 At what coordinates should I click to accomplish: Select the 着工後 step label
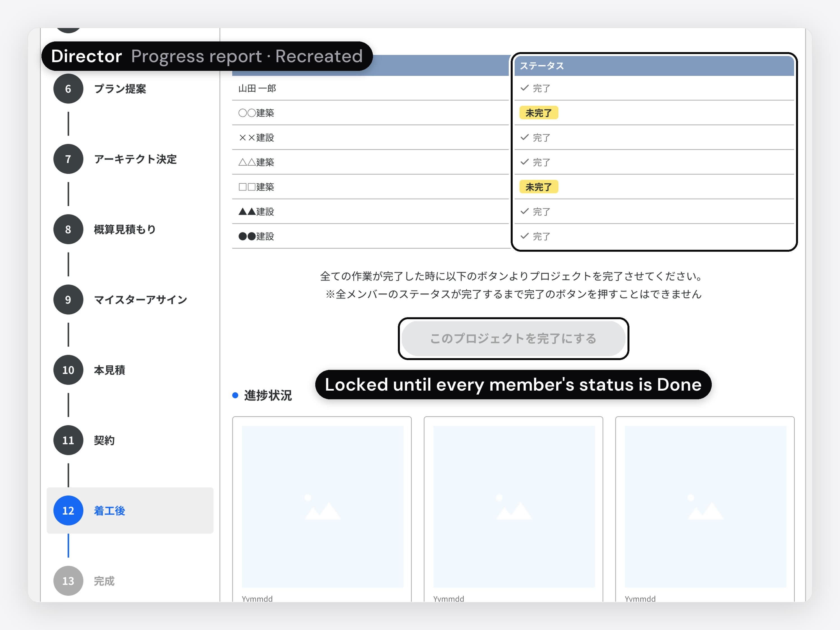tap(109, 511)
